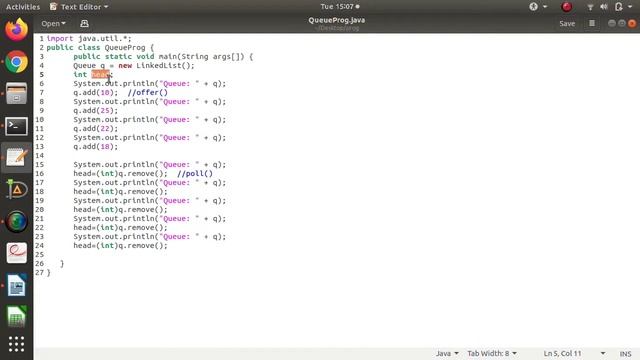Viewport: 640px width, 360px height.
Task: Toggle the INS insert mode indicator
Action: pos(625,353)
